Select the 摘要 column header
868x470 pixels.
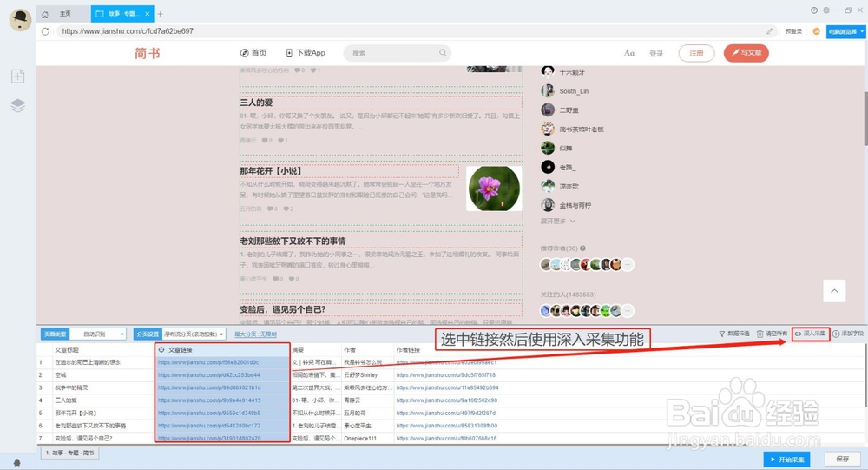pyautogui.click(x=316, y=350)
